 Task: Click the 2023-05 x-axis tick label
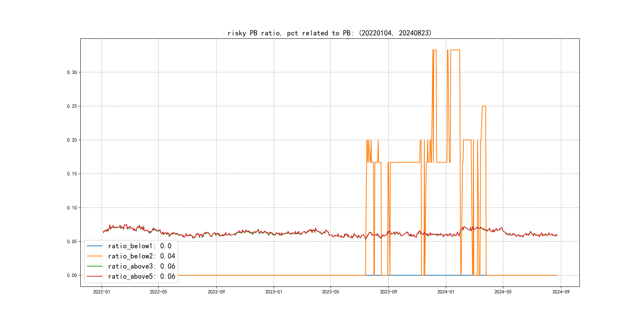[330, 292]
